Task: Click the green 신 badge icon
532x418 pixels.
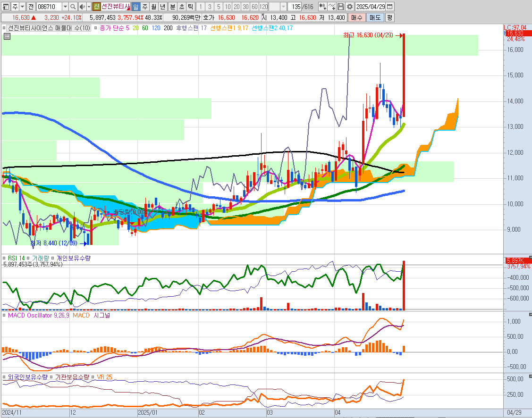Action: 96,7
